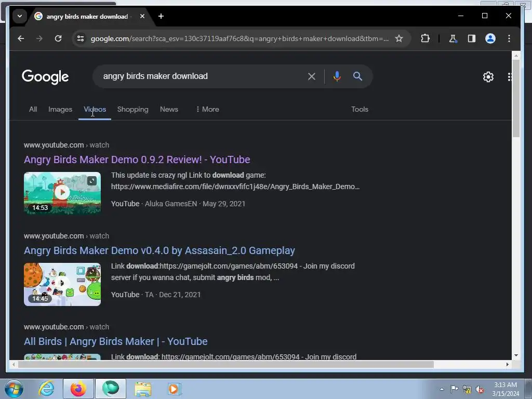532x399 pixels.
Task: Open the Windows Start button
Action: [14, 389]
